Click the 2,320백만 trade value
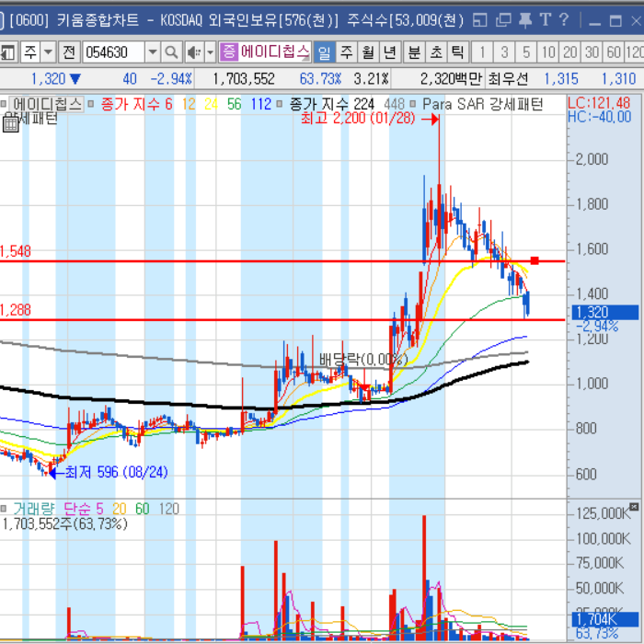This screenshot has width=644, height=644. pyautogui.click(x=451, y=78)
